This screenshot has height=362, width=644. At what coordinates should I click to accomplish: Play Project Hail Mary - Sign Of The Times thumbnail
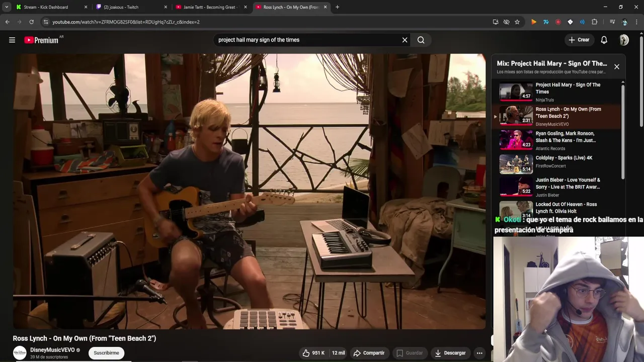pos(516,92)
